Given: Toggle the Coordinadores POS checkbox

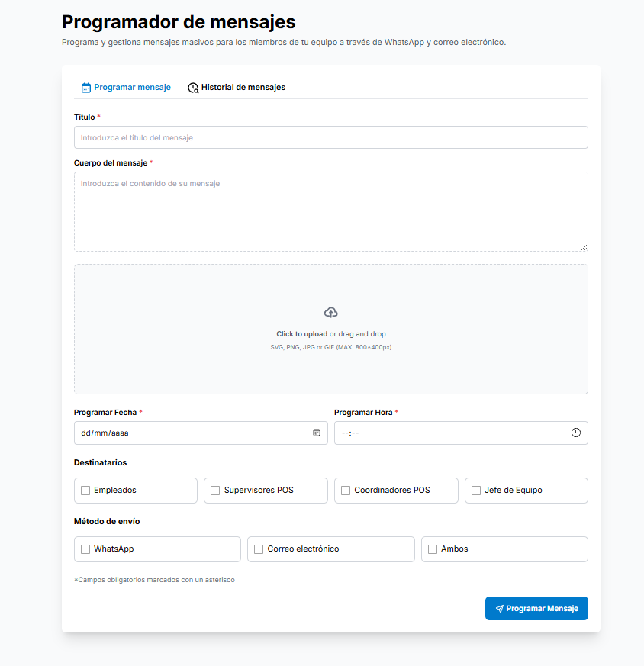Looking at the screenshot, I should tap(345, 491).
